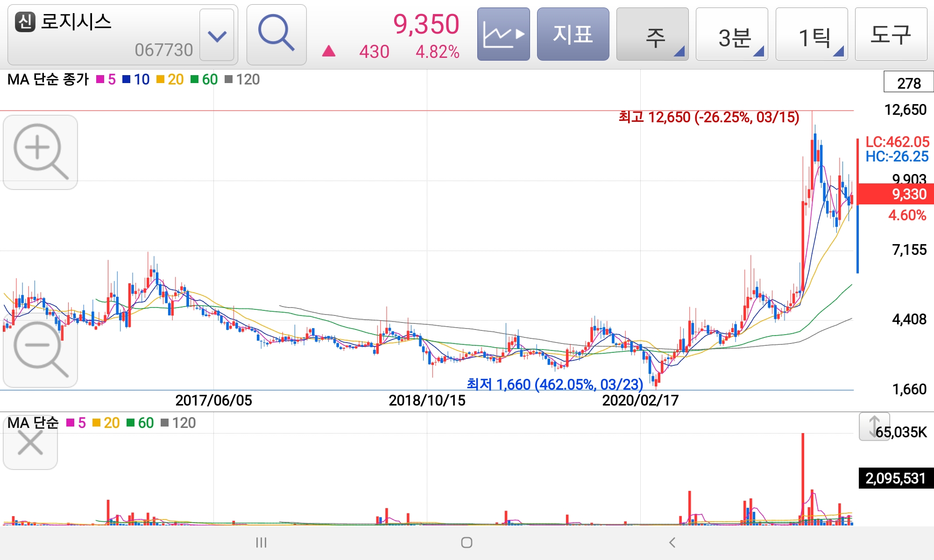Open the 1틱 tick interval dropdown
934x560 pixels.
point(812,35)
